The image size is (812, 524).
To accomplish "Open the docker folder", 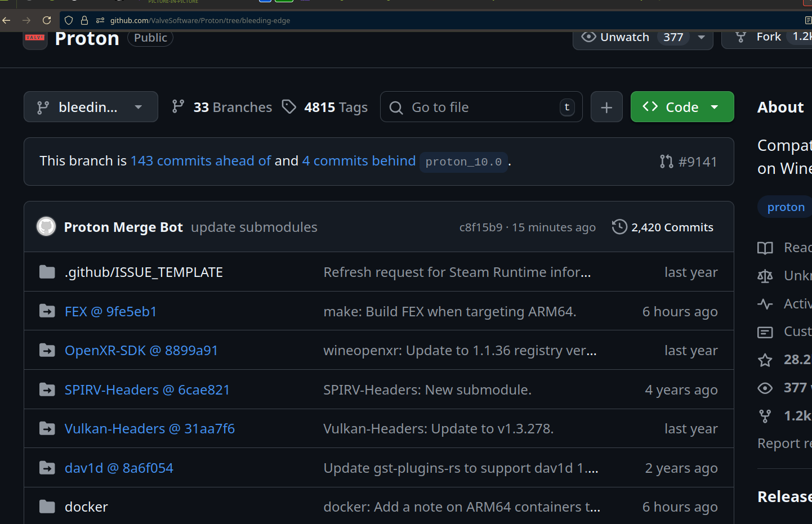I will (x=86, y=507).
